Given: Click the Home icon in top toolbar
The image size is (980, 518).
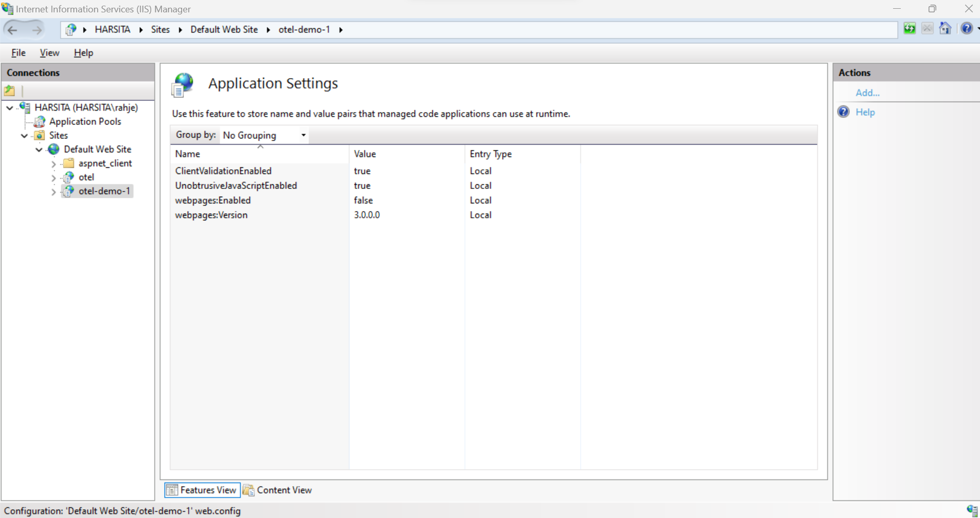Looking at the screenshot, I should pyautogui.click(x=945, y=29).
